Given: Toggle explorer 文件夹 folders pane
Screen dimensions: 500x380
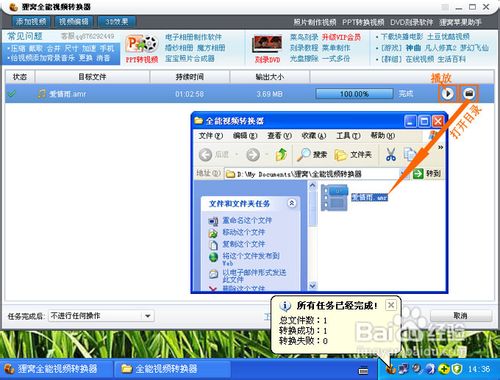Looking at the screenshot, I should 353,155.
